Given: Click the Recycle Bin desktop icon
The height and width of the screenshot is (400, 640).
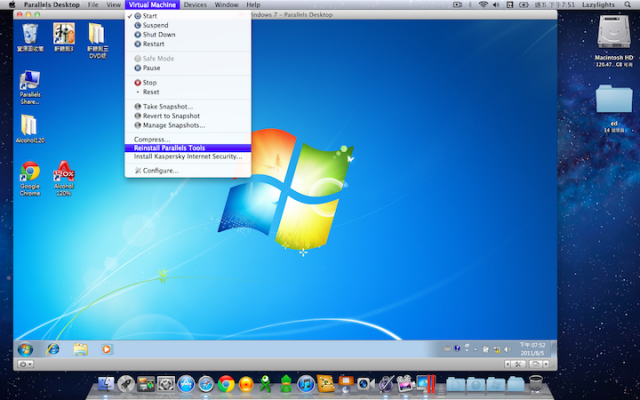Looking at the screenshot, I should point(30,38).
